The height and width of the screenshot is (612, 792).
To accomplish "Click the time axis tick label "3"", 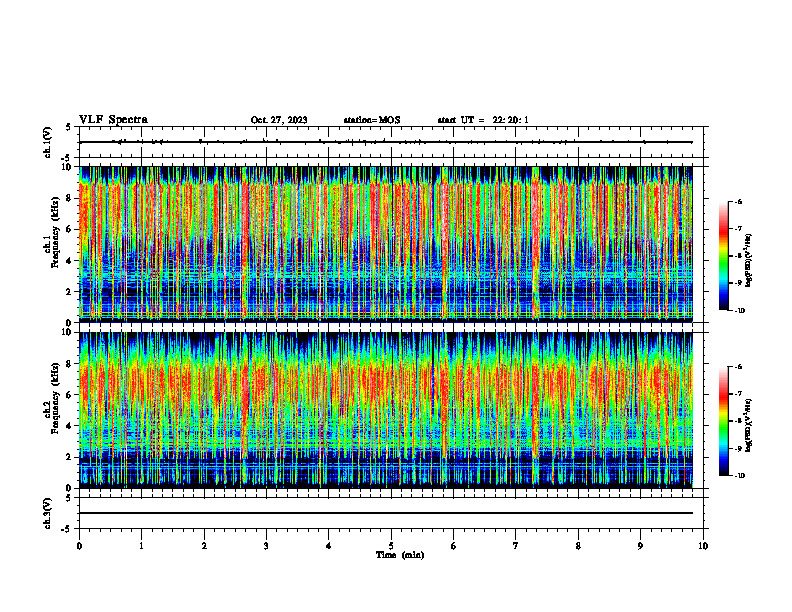I will coord(266,546).
